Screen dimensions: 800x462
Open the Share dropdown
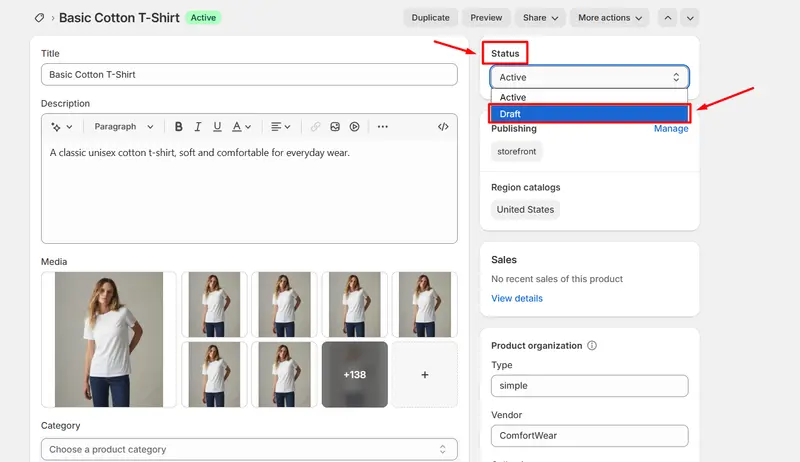tap(540, 18)
